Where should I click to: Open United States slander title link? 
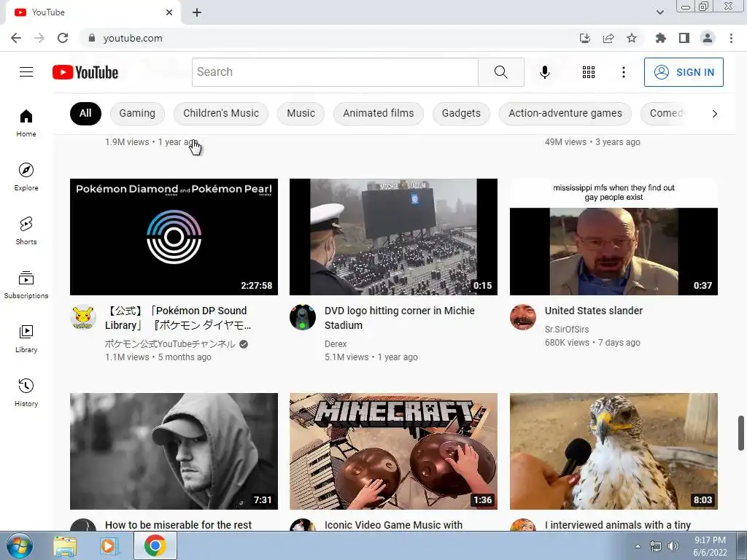(594, 311)
